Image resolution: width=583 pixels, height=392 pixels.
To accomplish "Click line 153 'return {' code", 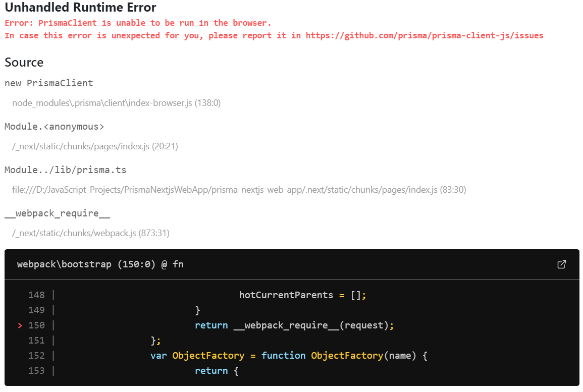I will pyautogui.click(x=217, y=371).
